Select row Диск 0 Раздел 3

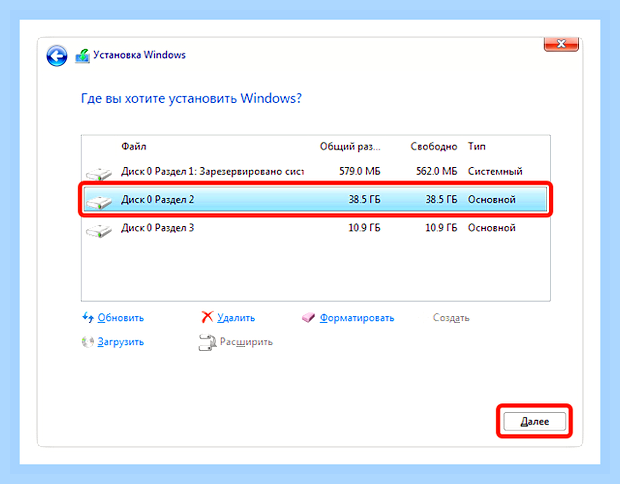point(316,228)
